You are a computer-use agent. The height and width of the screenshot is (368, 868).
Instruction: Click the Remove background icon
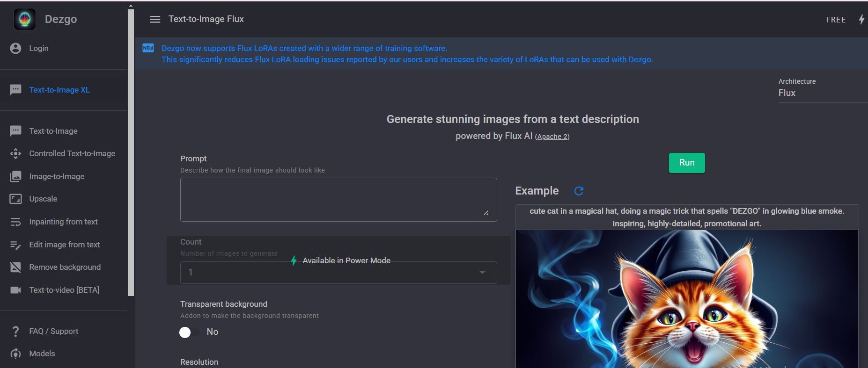pos(15,267)
